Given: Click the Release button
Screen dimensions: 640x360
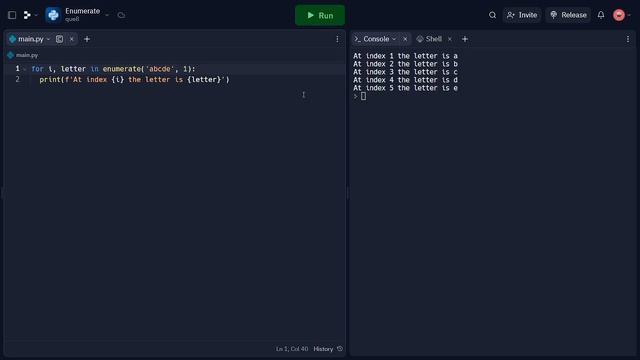Looking at the screenshot, I should [568, 15].
